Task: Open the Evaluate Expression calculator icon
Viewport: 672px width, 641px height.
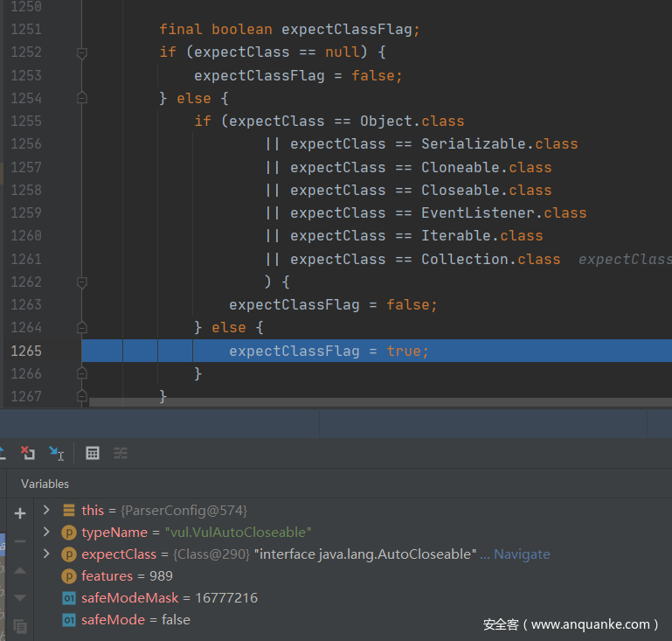Action: point(93,453)
